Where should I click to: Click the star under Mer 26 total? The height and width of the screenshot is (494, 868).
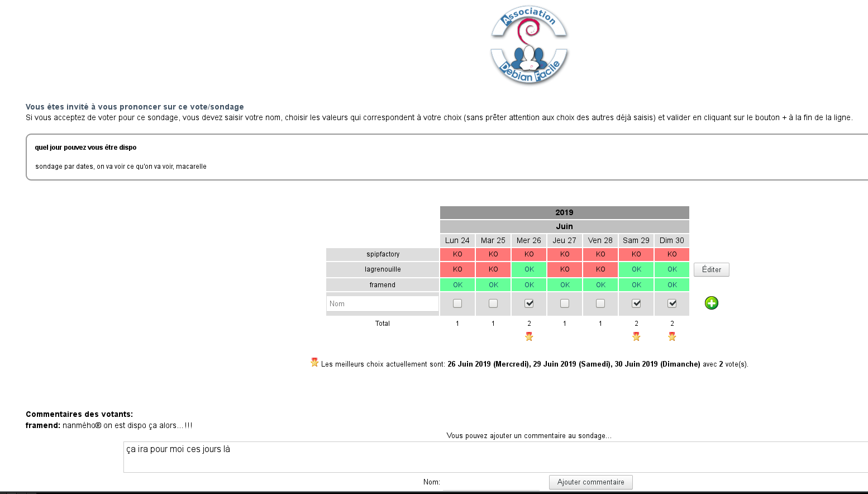[529, 336]
